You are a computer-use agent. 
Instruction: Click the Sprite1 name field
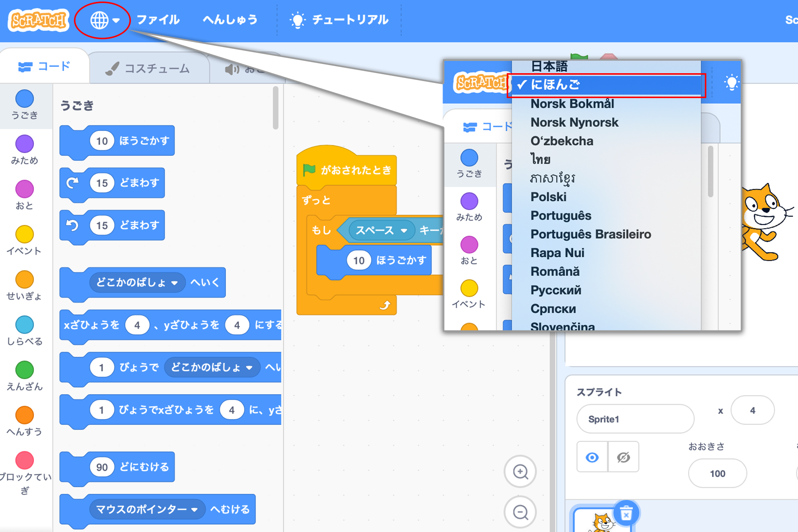tap(635, 419)
